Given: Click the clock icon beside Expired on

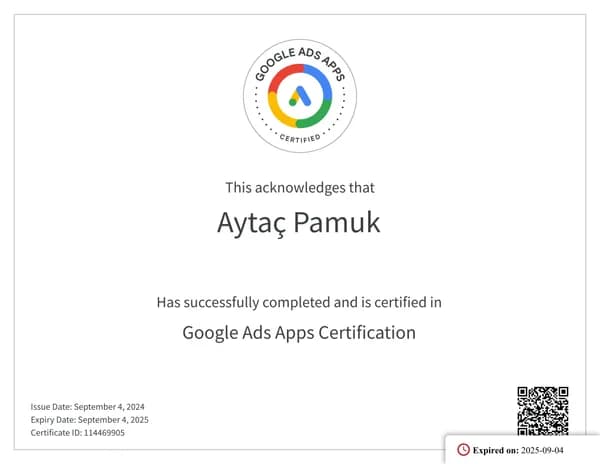Looking at the screenshot, I should [x=463, y=450].
